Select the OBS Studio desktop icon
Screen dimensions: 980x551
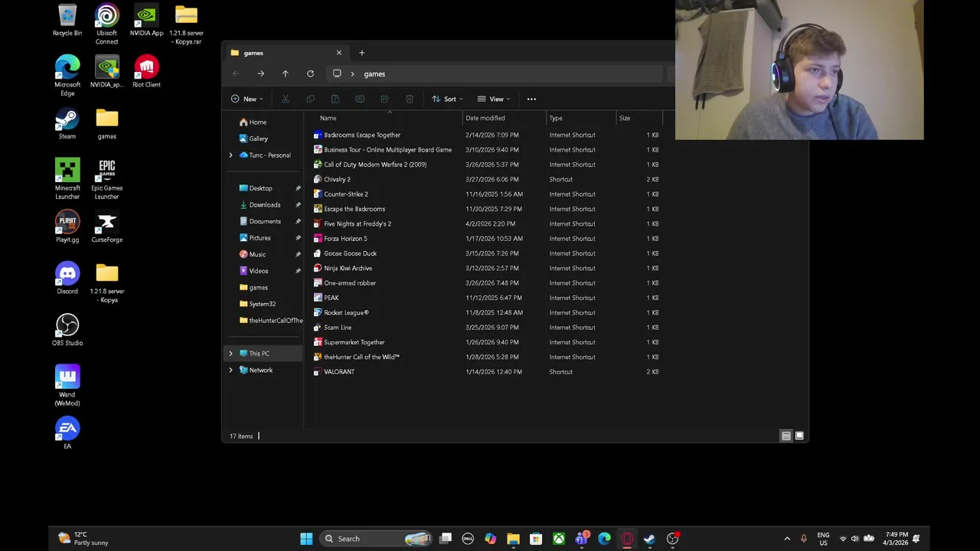[67, 330]
